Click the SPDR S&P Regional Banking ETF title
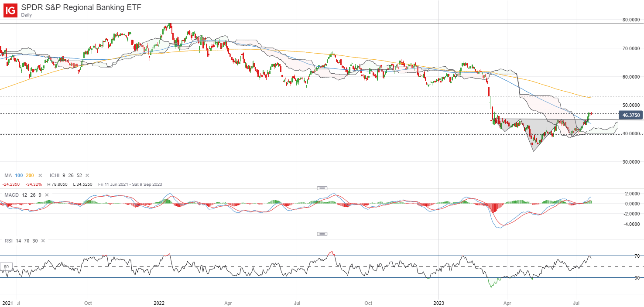The width and height of the screenshot is (644, 307). pos(81,7)
